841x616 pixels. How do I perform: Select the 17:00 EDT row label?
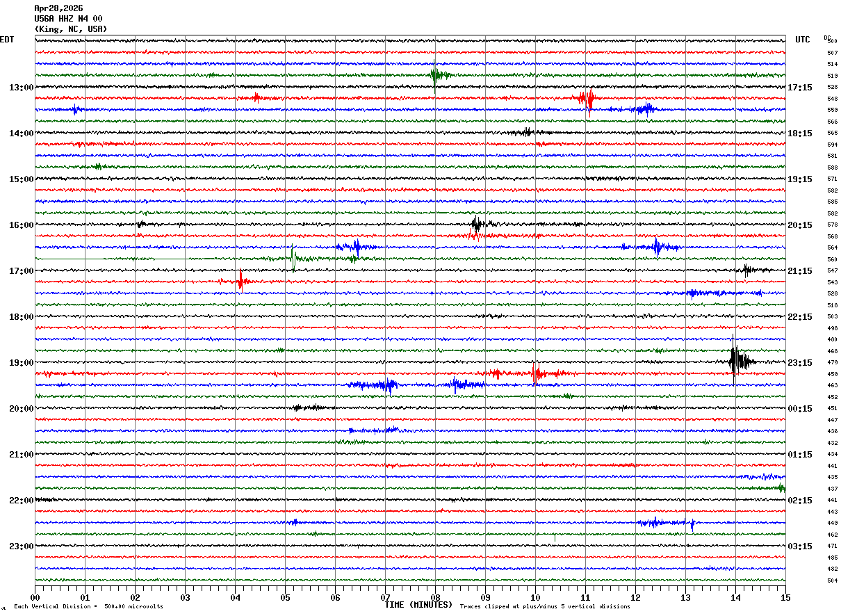(22, 271)
